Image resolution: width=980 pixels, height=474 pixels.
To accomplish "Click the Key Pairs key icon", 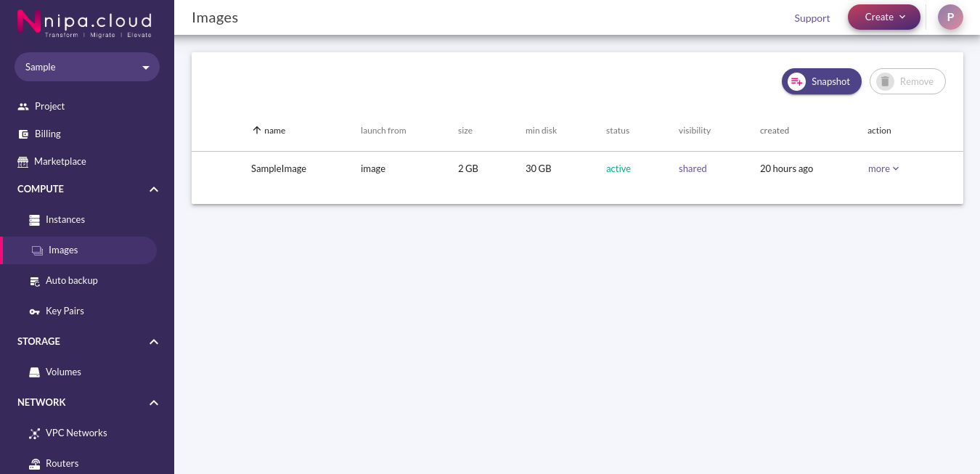I will tap(34, 311).
